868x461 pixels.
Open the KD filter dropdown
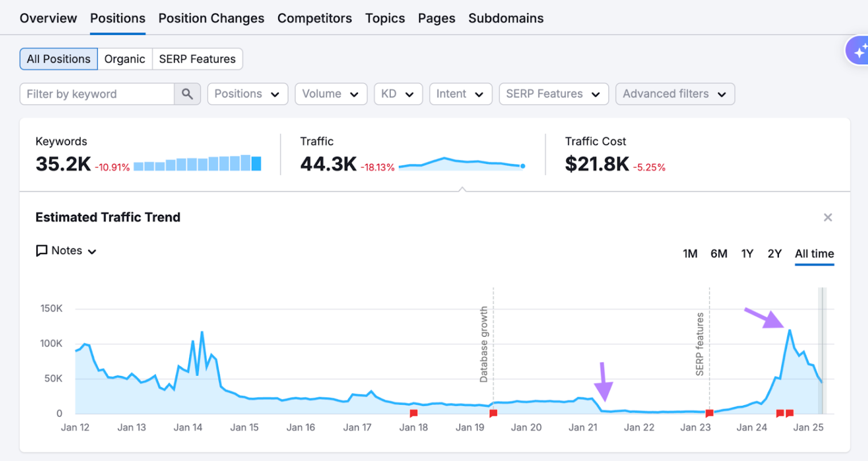coord(398,94)
